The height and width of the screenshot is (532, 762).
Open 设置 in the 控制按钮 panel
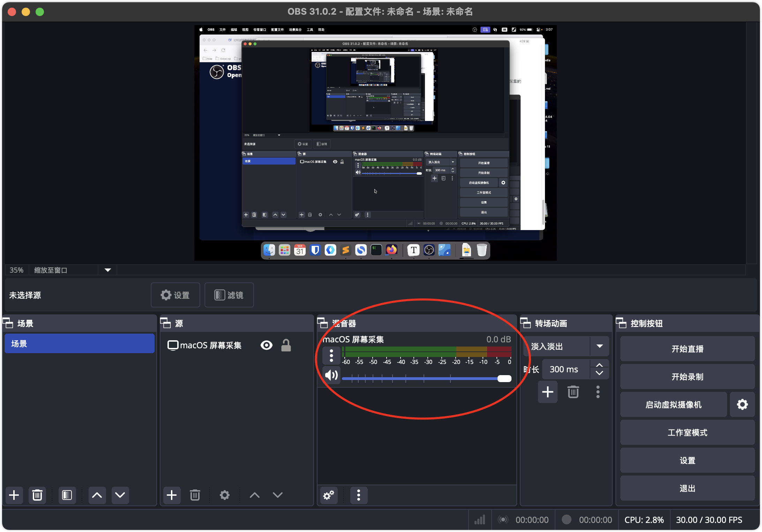(687, 460)
